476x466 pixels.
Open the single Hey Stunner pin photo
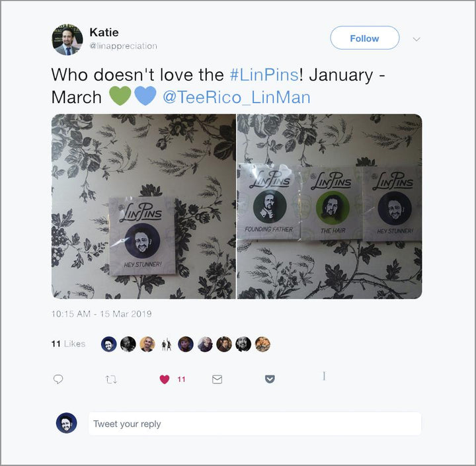pos(143,206)
